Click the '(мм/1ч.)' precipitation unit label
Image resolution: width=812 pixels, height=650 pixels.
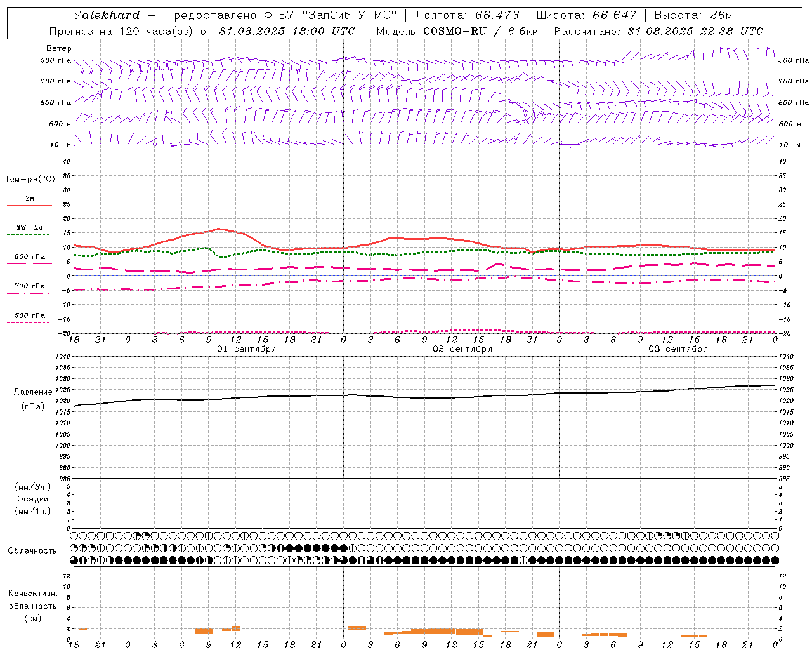[33, 511]
